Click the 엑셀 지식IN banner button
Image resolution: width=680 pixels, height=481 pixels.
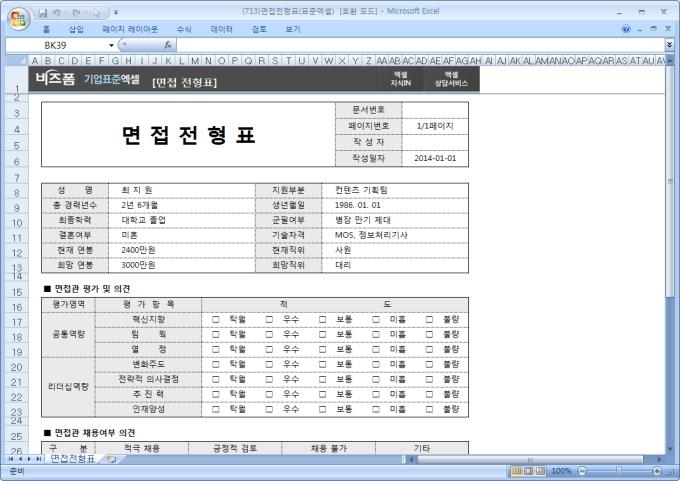point(400,79)
